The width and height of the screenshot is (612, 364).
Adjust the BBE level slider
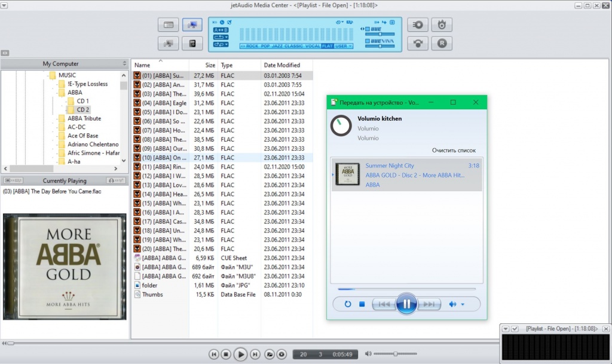(x=380, y=34)
